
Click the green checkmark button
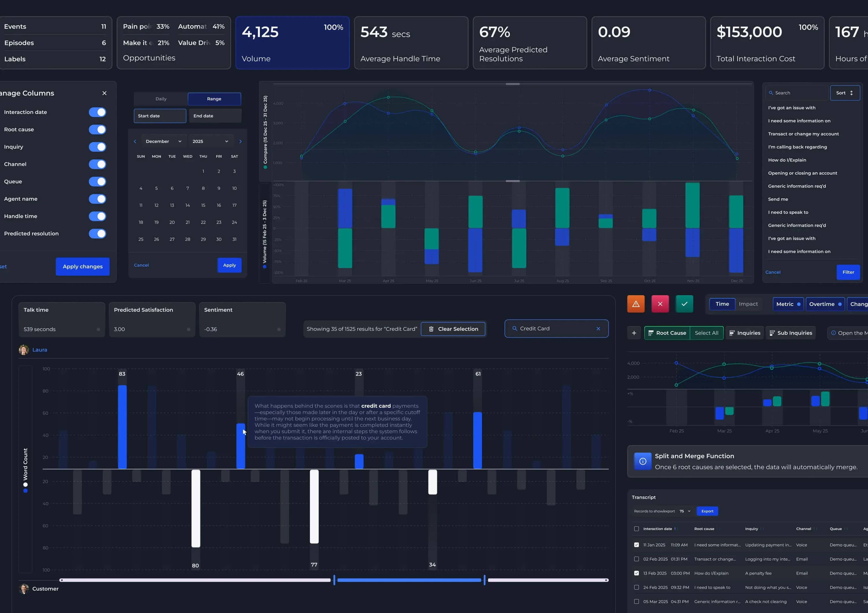[684, 304]
